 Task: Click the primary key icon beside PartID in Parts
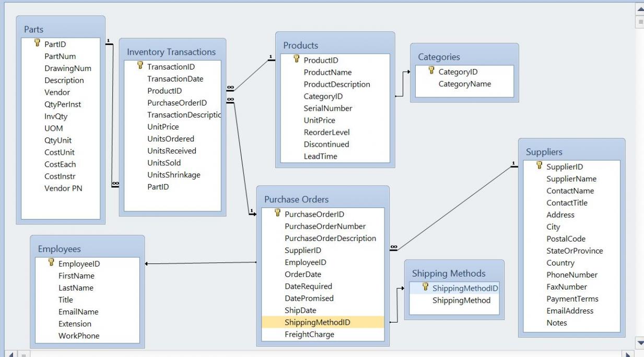click(37, 44)
